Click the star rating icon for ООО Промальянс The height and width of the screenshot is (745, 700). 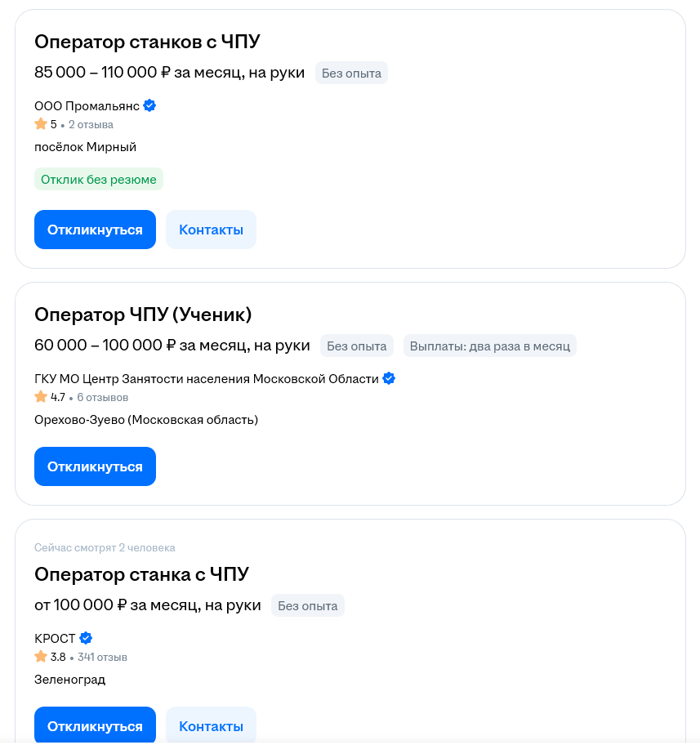pyautogui.click(x=41, y=124)
